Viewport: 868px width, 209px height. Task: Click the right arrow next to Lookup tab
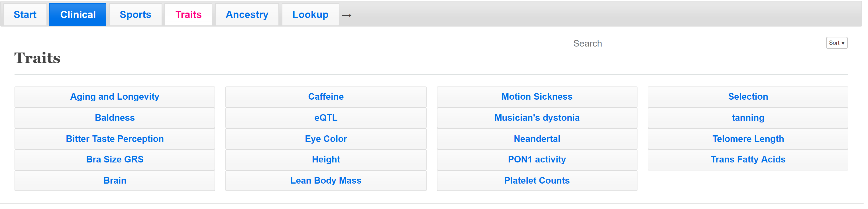click(x=347, y=15)
